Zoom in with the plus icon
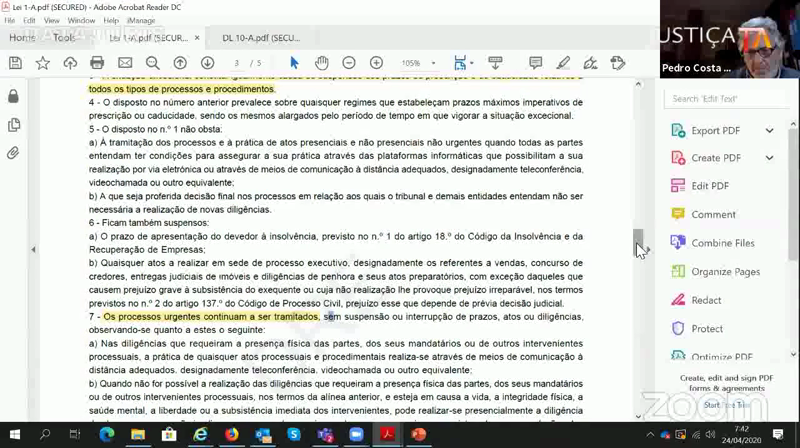Image resolution: width=800 pixels, height=448 pixels. 376,63
